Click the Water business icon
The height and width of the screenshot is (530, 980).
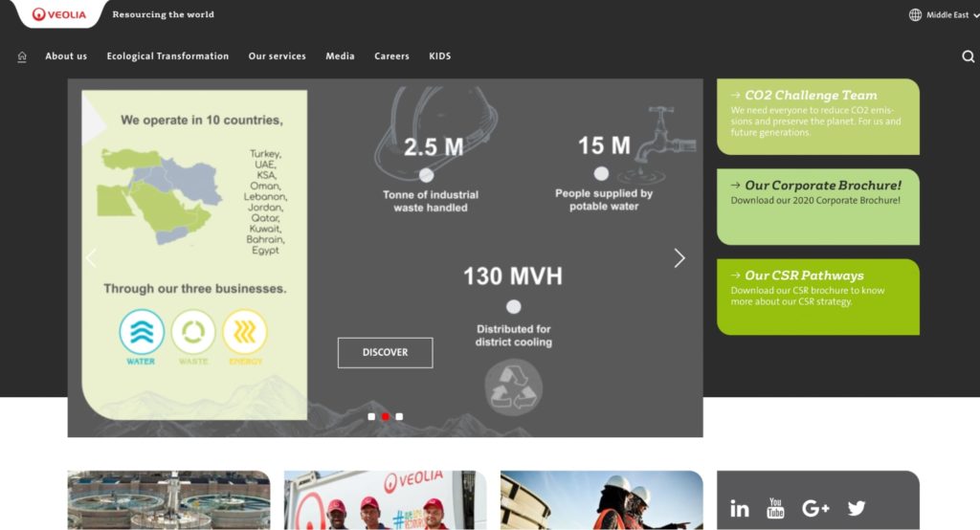(x=142, y=332)
